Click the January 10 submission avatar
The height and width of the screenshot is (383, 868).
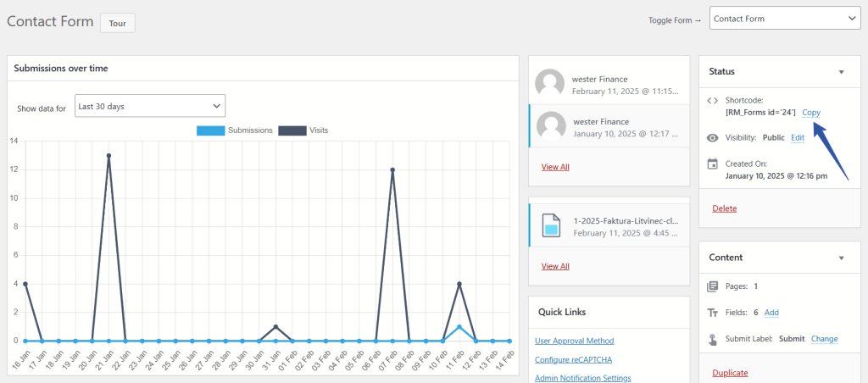tap(552, 127)
